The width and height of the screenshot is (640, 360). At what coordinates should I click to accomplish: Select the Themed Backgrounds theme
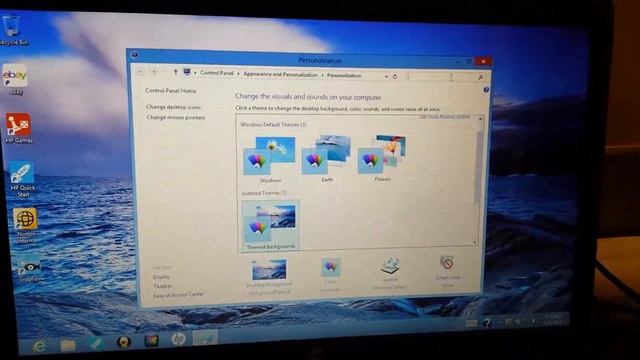(x=270, y=225)
